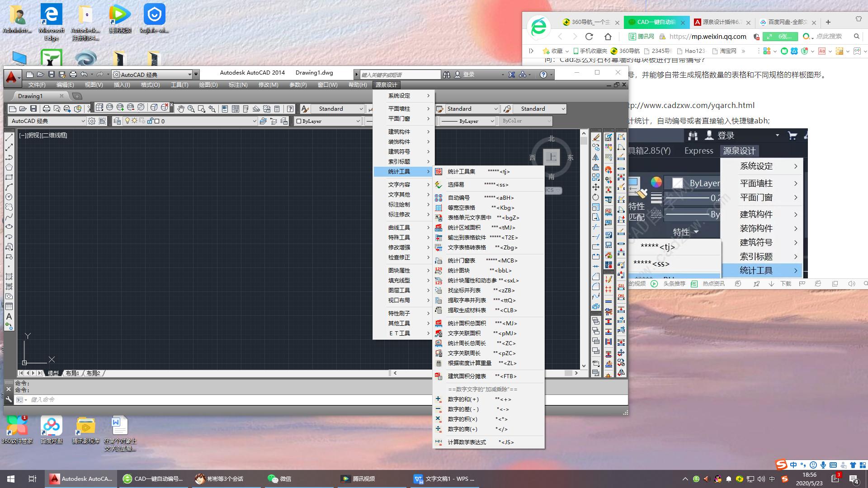The width and height of the screenshot is (868, 488).
Task: Toggle layer 0 on/off lightbulb
Action: tap(127, 121)
